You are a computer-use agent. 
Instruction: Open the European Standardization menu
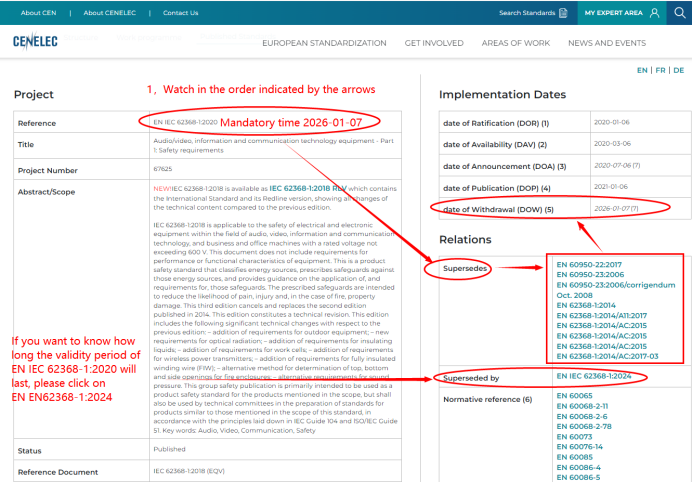point(324,43)
